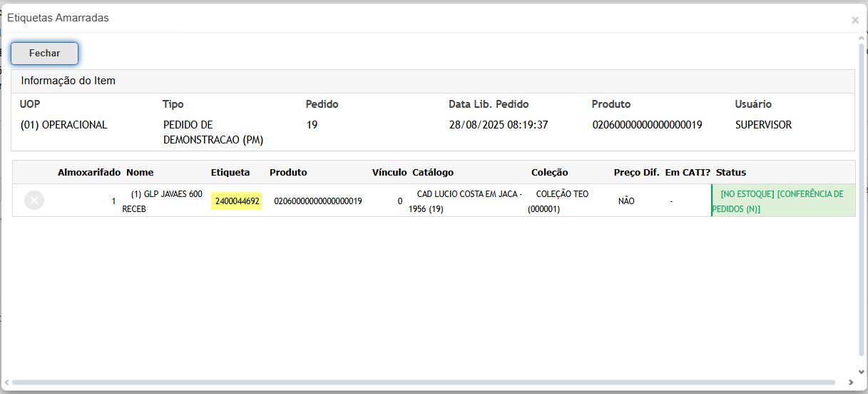This screenshot has width=868, height=394.
Task: Click the Fechar button
Action: tap(44, 54)
